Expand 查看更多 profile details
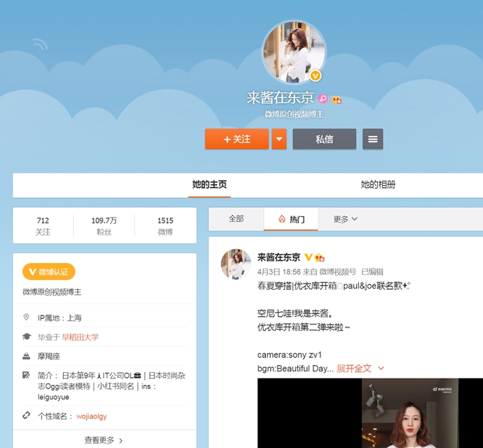483x448 pixels. point(104,439)
